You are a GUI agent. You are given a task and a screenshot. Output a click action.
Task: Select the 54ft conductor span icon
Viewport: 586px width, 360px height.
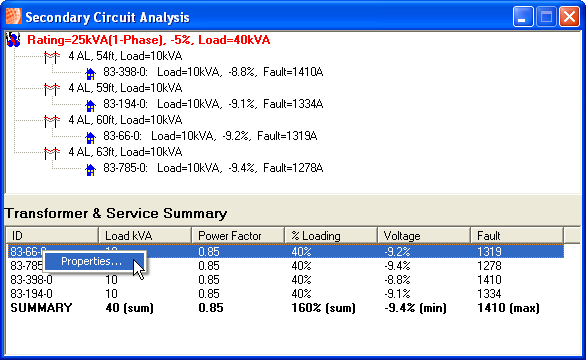[x=52, y=57]
